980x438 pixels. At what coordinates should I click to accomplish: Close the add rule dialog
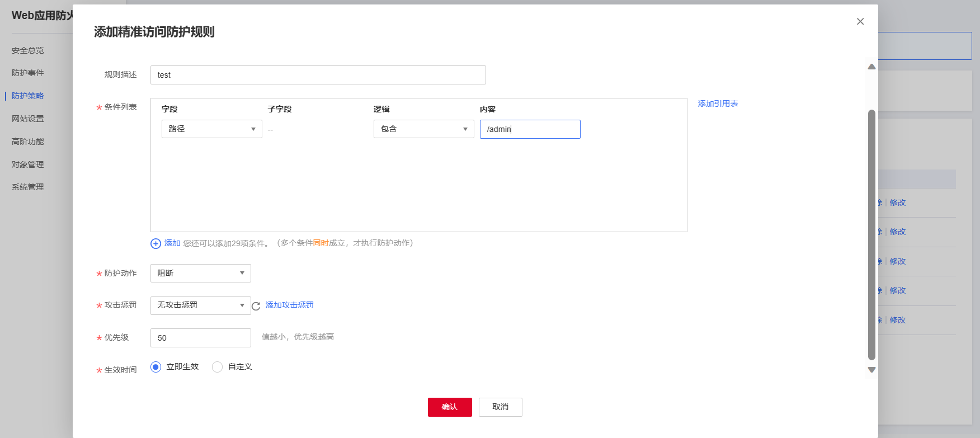[860, 21]
